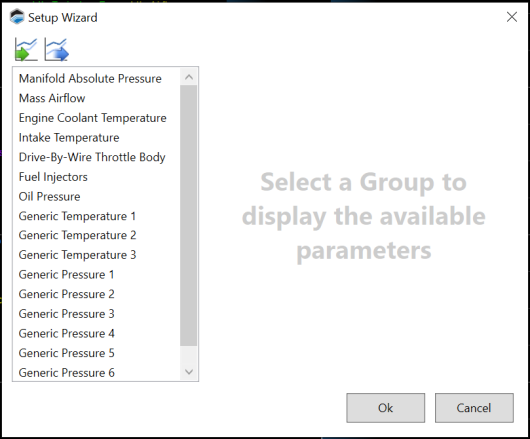Viewport: 530px width, 439px height.
Task: Select Intake Temperature entry
Action: 96,137
